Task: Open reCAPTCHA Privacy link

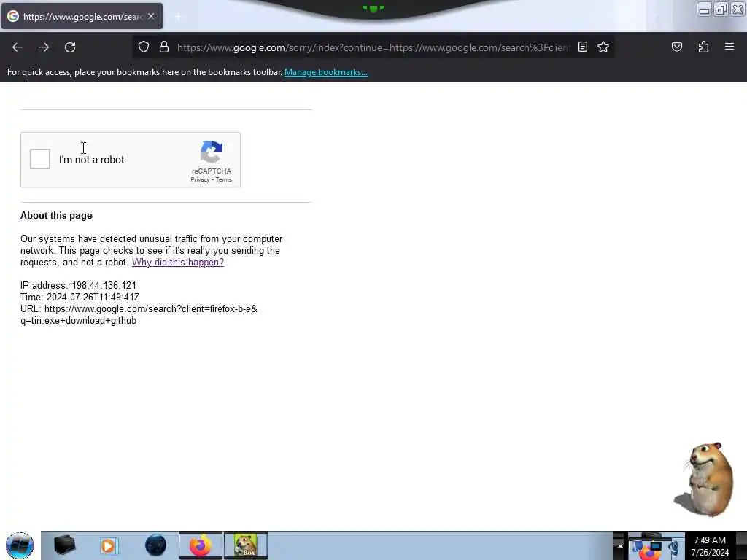Action: tap(200, 179)
